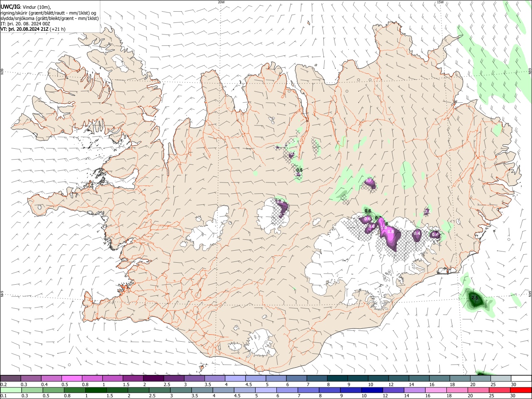Click the 'slydda/snjókoma' legend description line

[x=49, y=18]
